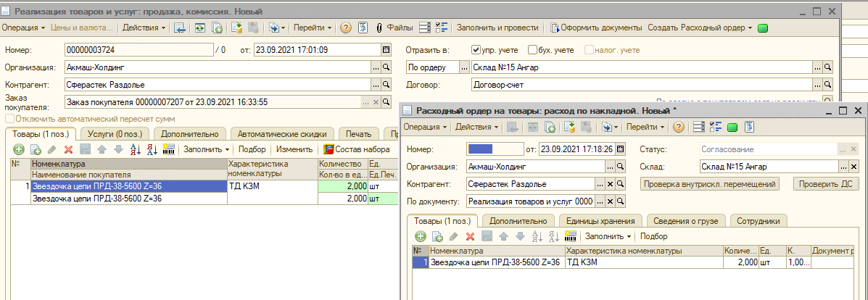Click Склад №15 Ангар field in sales document
Viewport: 868px width, 300px height.
(x=641, y=67)
